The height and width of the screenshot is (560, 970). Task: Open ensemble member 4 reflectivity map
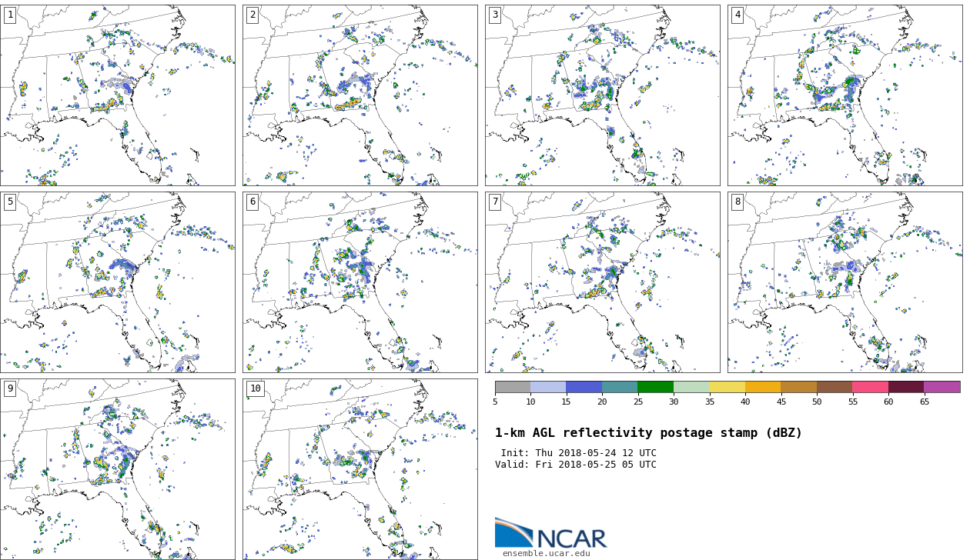click(x=845, y=95)
